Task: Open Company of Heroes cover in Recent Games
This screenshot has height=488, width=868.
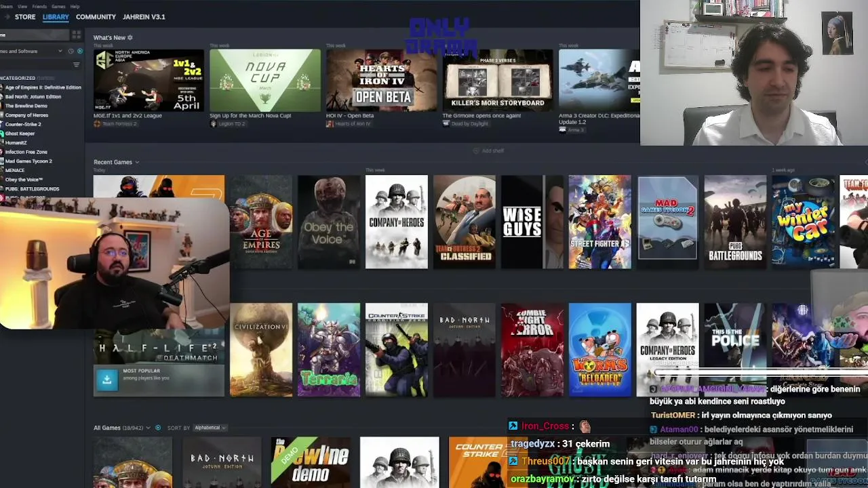Action: (x=397, y=222)
